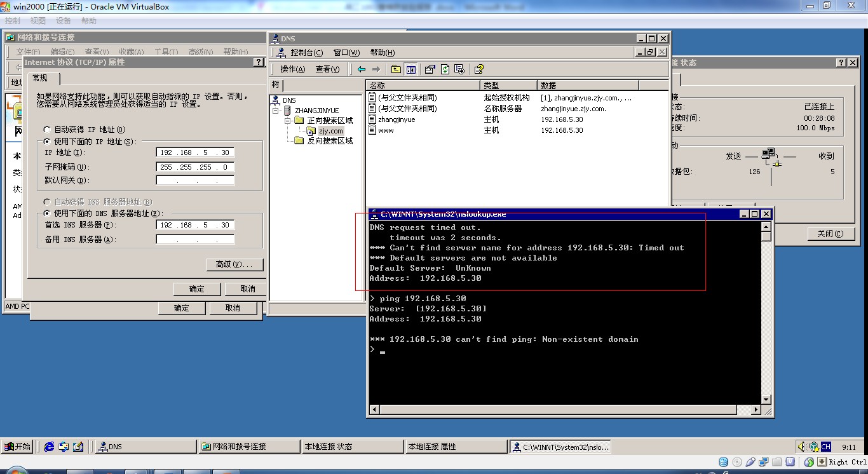Select the www host record
The image size is (868, 474).
[x=386, y=130]
